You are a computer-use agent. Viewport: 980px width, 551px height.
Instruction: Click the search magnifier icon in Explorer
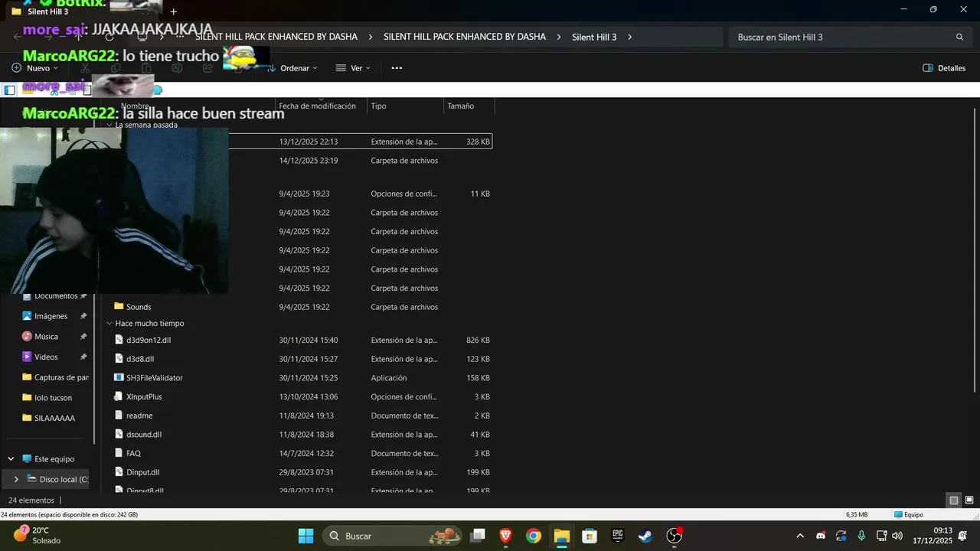coord(959,37)
